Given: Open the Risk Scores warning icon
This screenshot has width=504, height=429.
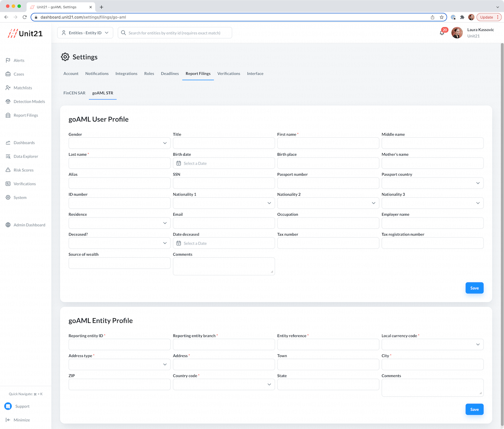Looking at the screenshot, I should click(8, 170).
